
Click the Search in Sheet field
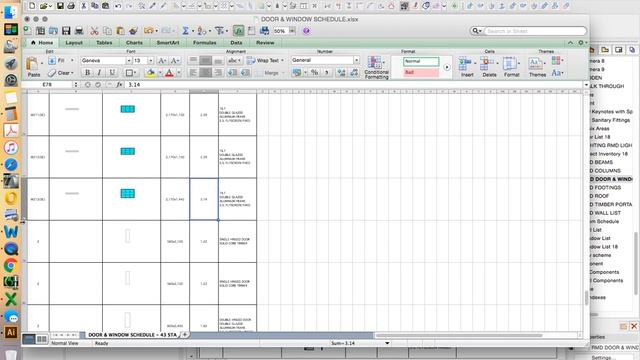point(535,31)
